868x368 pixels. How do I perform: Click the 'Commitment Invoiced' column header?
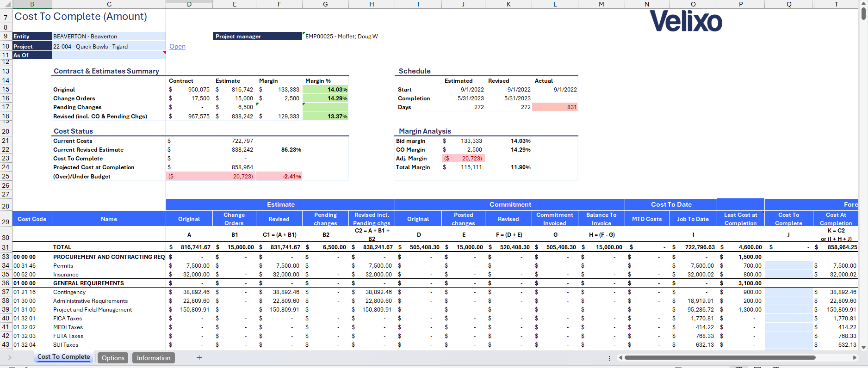554,219
